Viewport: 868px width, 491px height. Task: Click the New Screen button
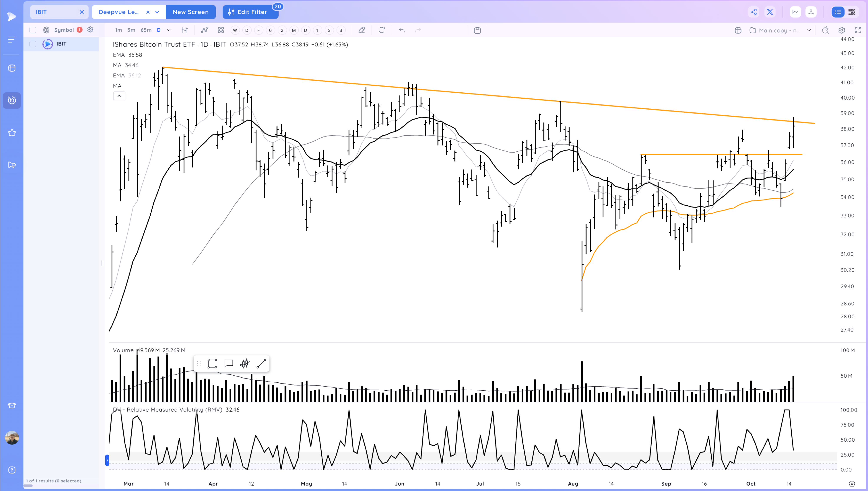pos(191,12)
